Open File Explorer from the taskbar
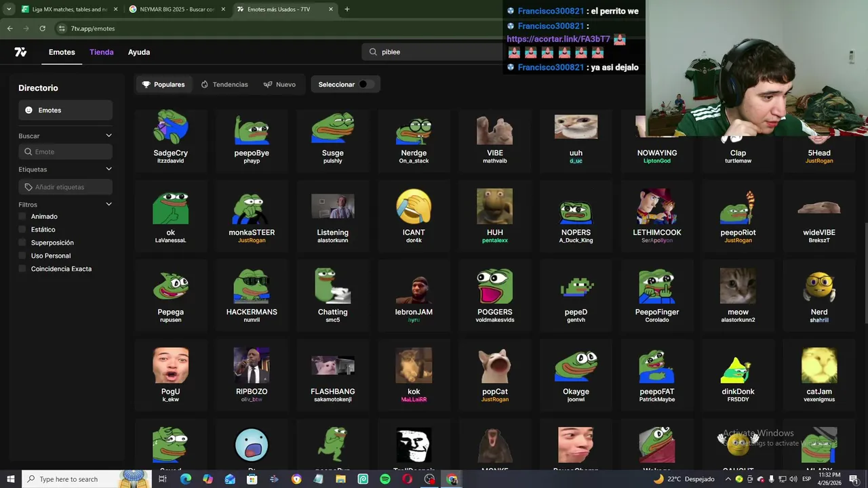 (x=340, y=479)
